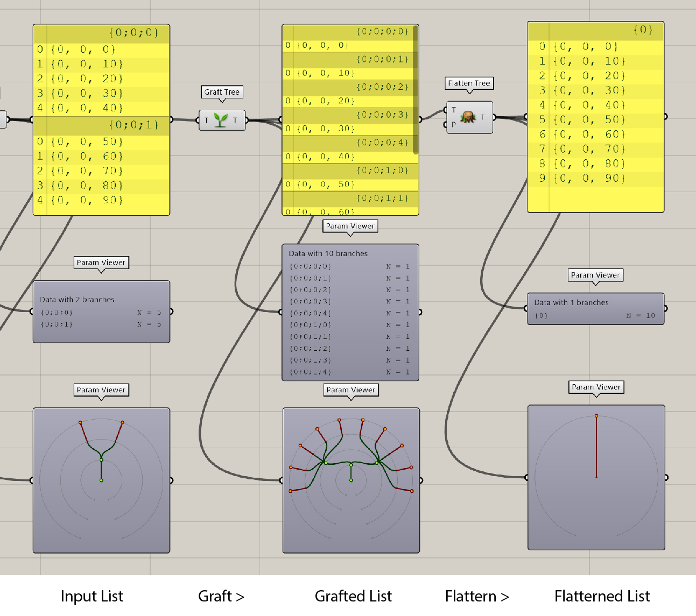Click 'Data with 2 branches' text in viewer

[x=78, y=300]
